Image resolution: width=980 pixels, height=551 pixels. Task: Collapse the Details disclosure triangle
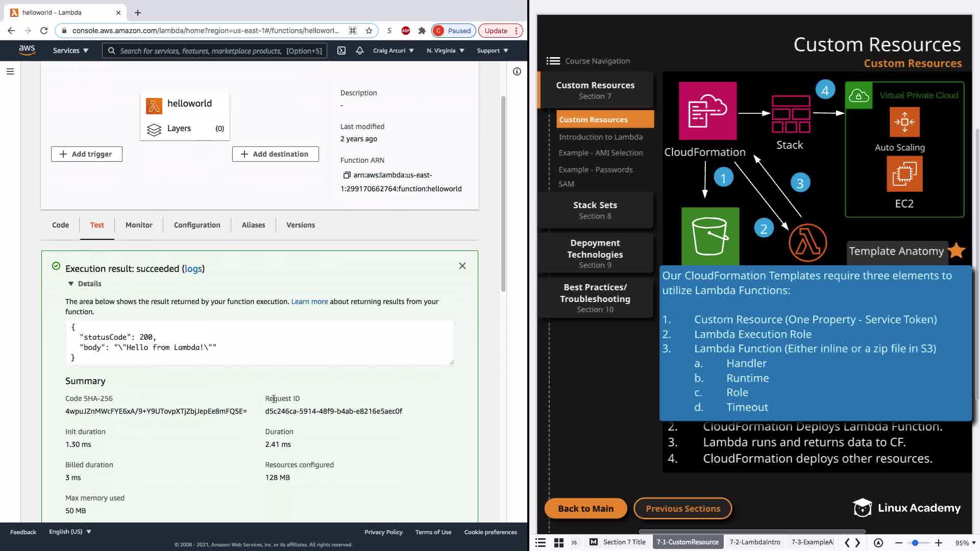[71, 284]
